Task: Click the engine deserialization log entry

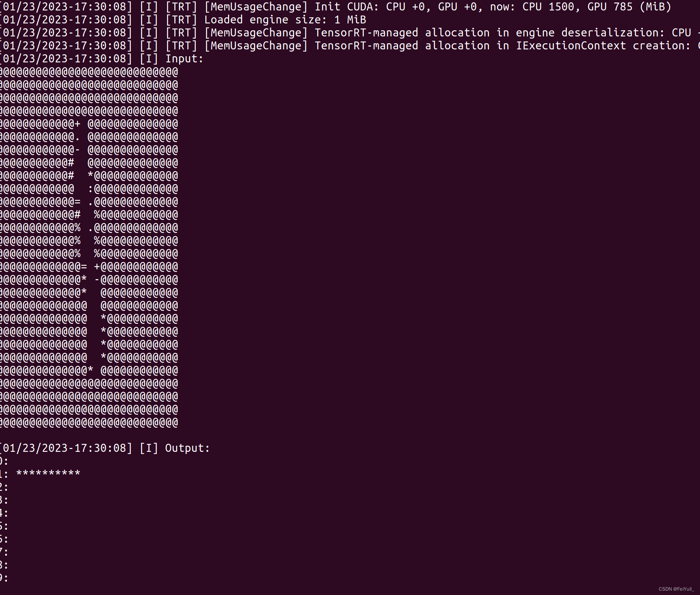Action: 350,32
